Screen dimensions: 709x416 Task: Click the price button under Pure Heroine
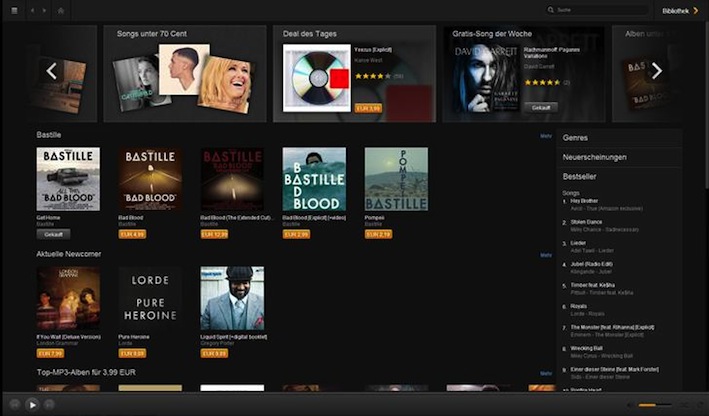[x=132, y=353]
